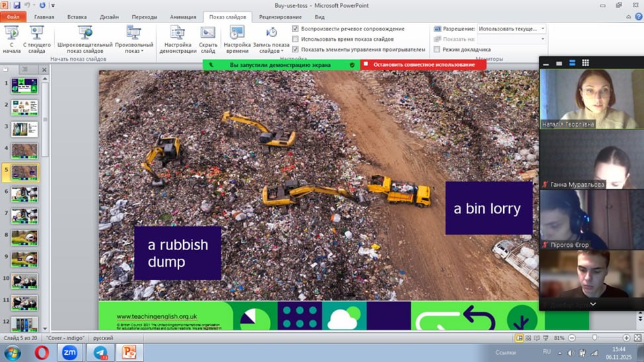Image resolution: width=644 pixels, height=362 pixels.
Task: Open Telegram from the taskbar
Action: tap(99, 353)
